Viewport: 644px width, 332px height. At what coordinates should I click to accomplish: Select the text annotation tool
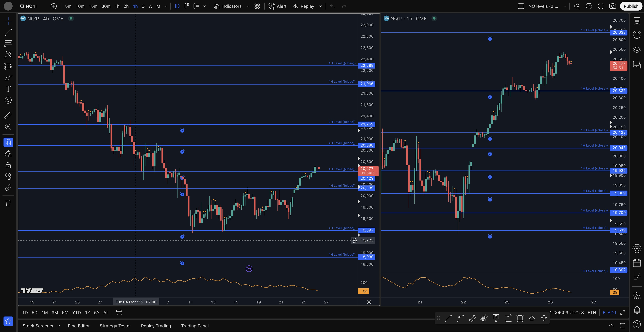click(8, 89)
